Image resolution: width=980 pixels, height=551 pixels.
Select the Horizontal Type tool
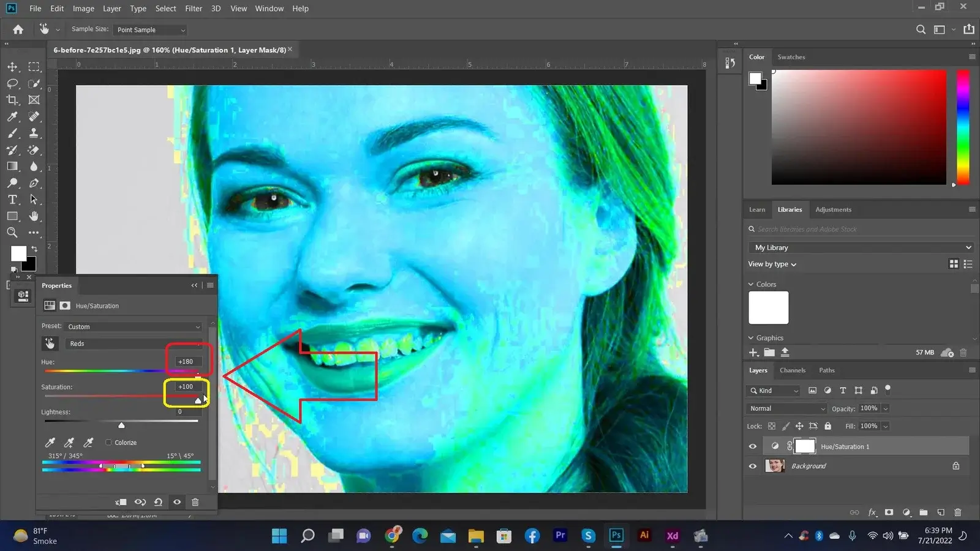[x=12, y=200]
